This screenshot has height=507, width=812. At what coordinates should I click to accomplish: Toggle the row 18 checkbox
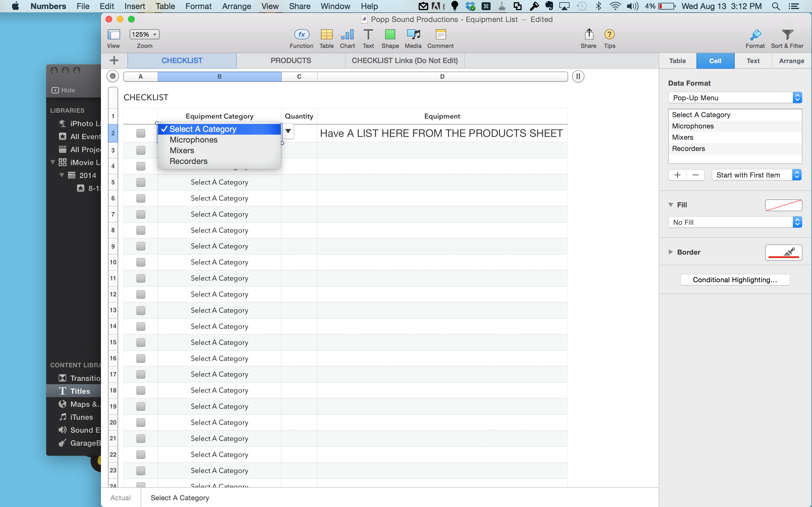coord(141,390)
